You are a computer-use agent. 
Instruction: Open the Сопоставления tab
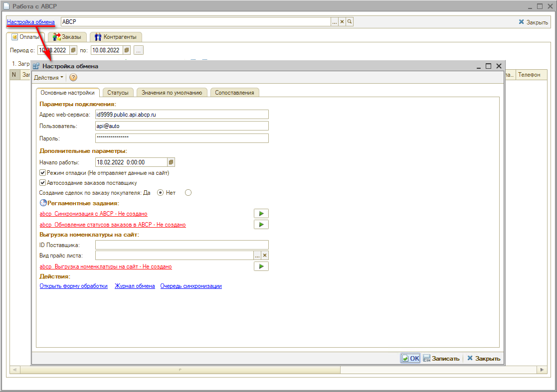[234, 93]
